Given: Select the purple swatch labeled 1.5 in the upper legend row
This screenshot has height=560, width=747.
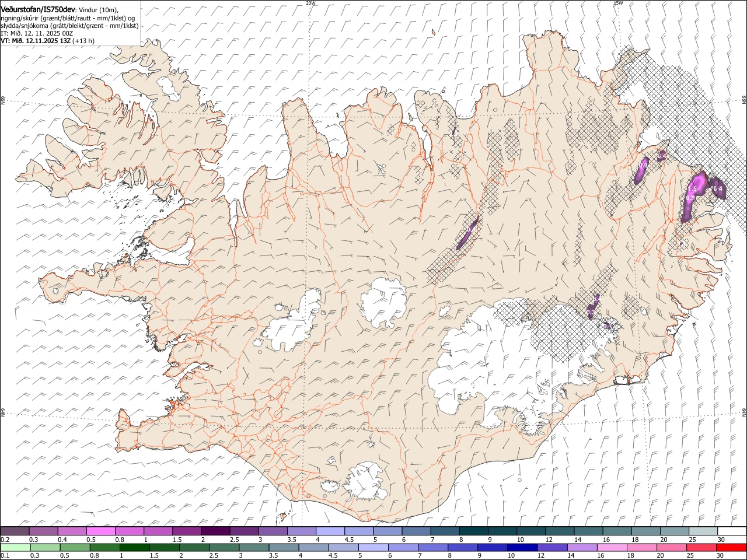Looking at the screenshot, I should [186, 531].
